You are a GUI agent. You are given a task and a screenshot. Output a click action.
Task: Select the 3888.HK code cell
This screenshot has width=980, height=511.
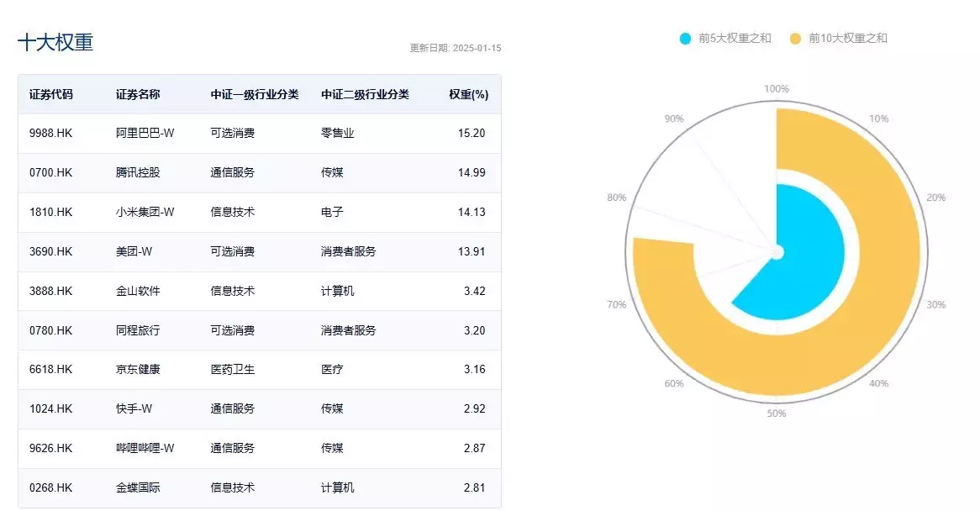pyautogui.click(x=50, y=291)
